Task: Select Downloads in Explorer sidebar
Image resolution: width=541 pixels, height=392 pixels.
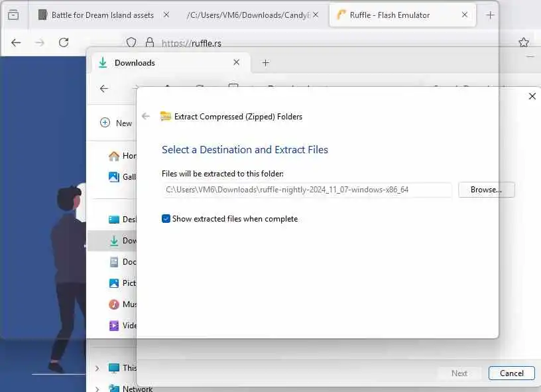Action: click(x=112, y=241)
